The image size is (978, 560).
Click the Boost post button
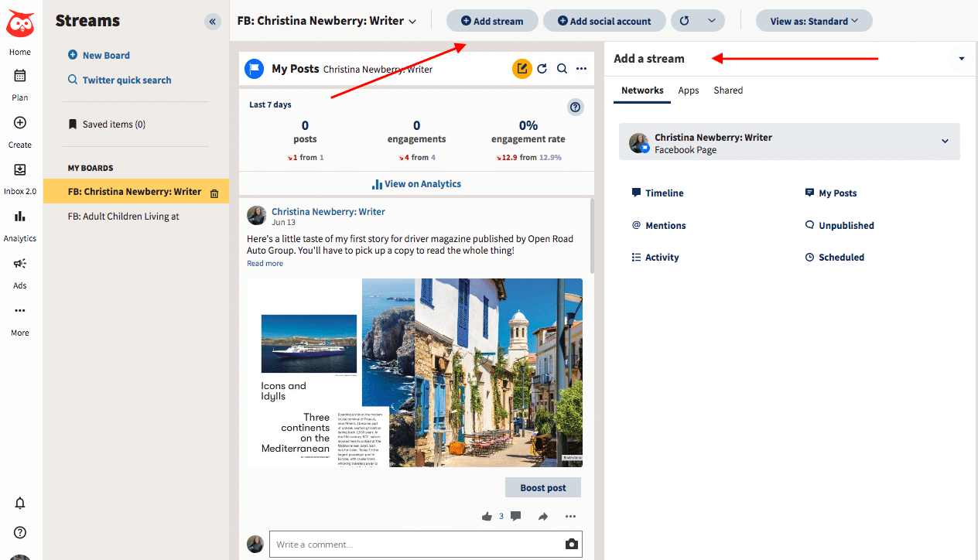(543, 488)
